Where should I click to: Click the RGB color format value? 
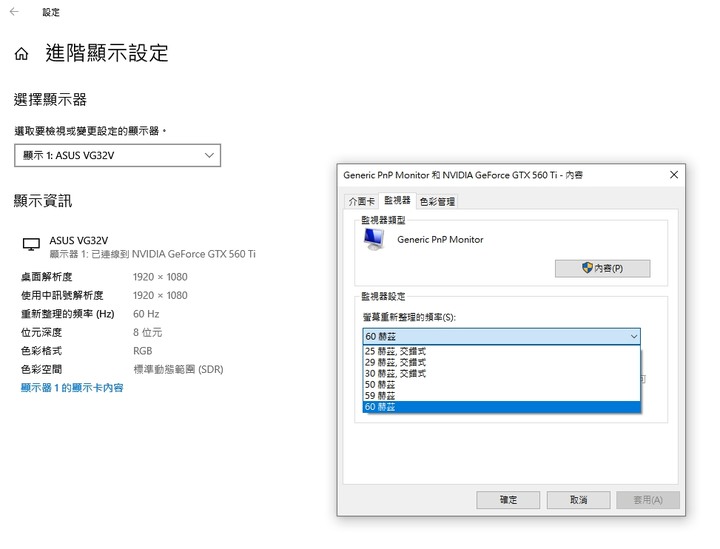[142, 351]
